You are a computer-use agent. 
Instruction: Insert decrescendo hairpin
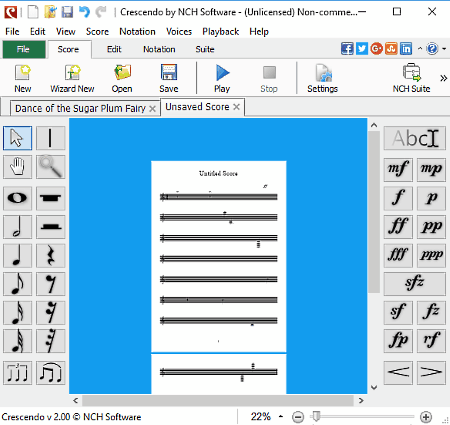[x=431, y=373]
